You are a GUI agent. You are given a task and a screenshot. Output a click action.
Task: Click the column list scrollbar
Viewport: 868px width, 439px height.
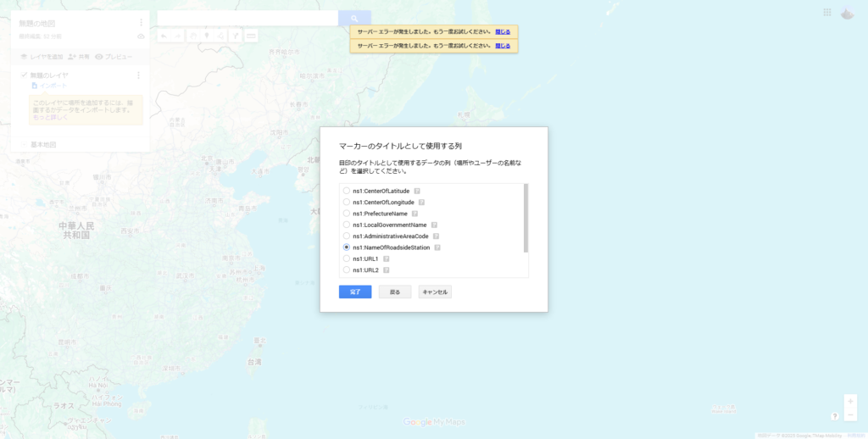tap(526, 218)
